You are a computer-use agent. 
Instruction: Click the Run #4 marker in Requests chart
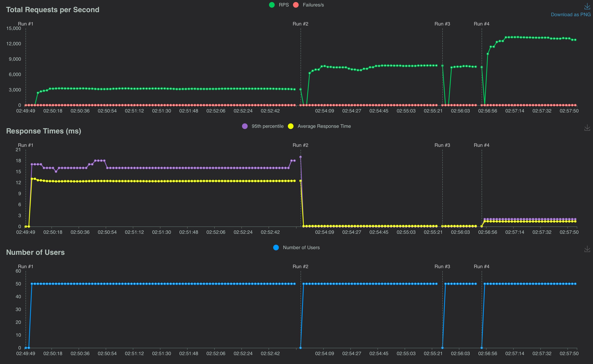481,24
